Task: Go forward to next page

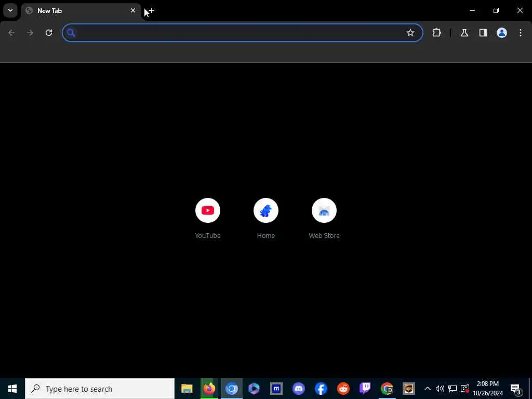Action: (x=30, y=33)
